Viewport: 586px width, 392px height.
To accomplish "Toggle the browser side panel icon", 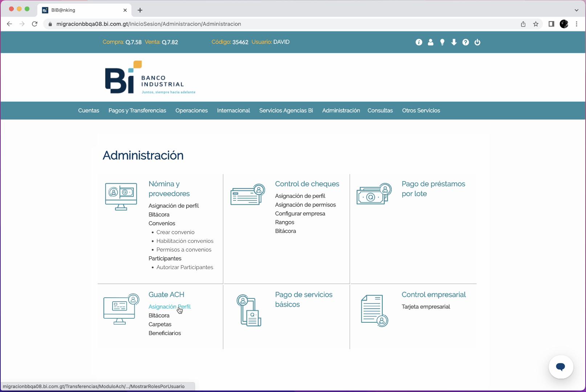I will (x=551, y=24).
